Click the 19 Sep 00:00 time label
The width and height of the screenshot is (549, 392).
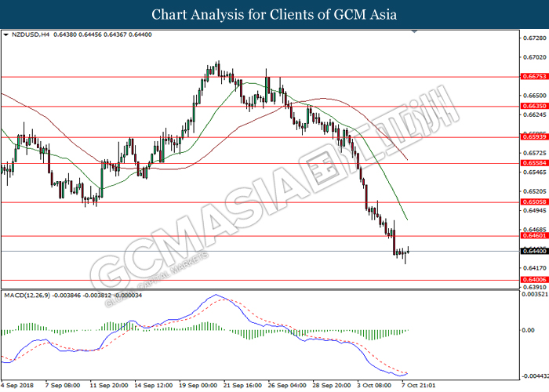[x=198, y=386]
